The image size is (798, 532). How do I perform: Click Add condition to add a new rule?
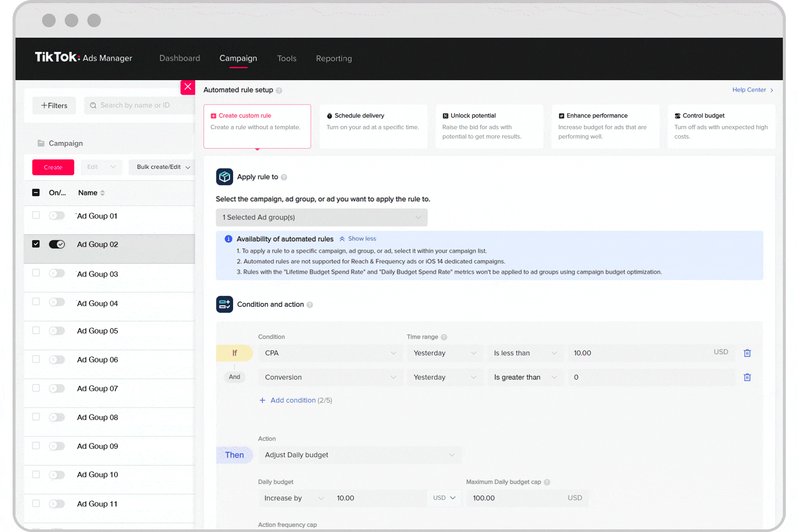point(291,400)
